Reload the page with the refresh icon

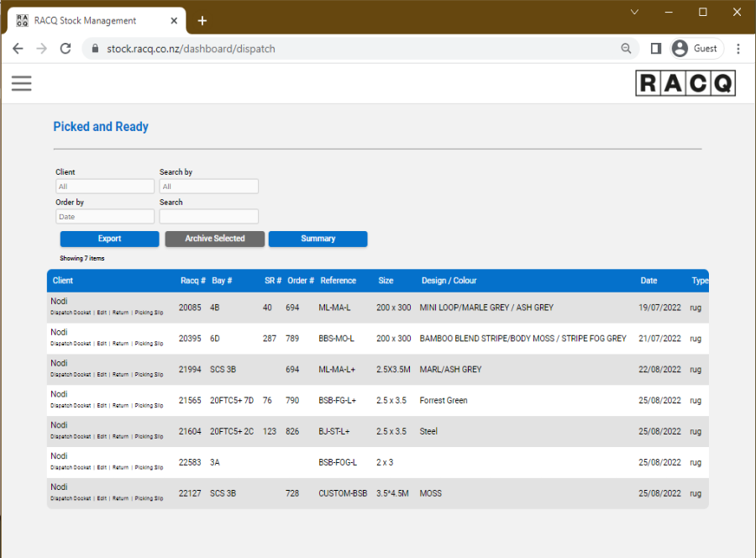[66, 49]
